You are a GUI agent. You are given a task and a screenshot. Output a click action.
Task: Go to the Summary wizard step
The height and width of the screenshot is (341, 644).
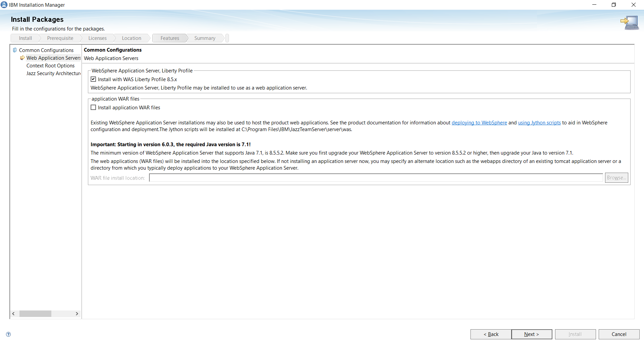click(205, 38)
